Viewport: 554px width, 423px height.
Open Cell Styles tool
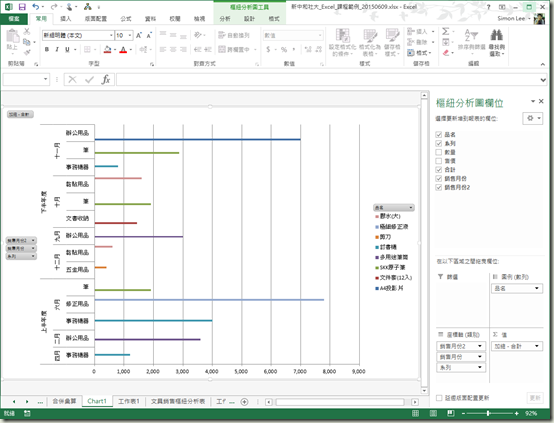coord(392,42)
